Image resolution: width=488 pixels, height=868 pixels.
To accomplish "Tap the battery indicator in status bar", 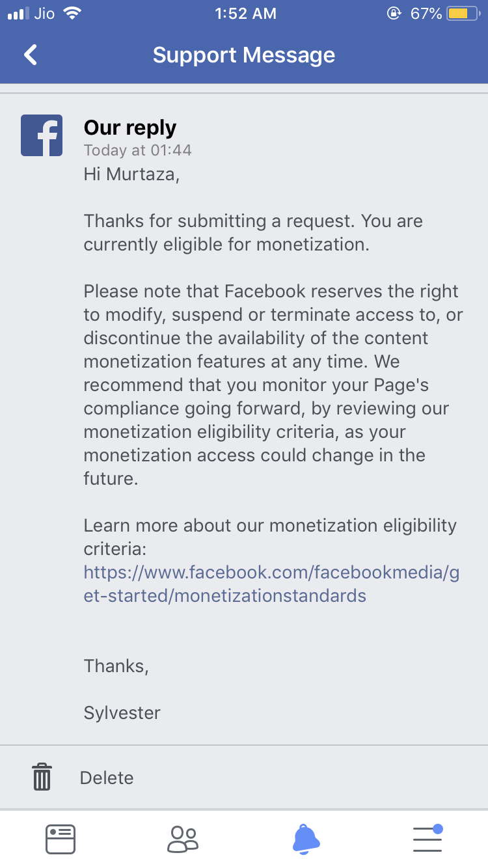I will [463, 14].
